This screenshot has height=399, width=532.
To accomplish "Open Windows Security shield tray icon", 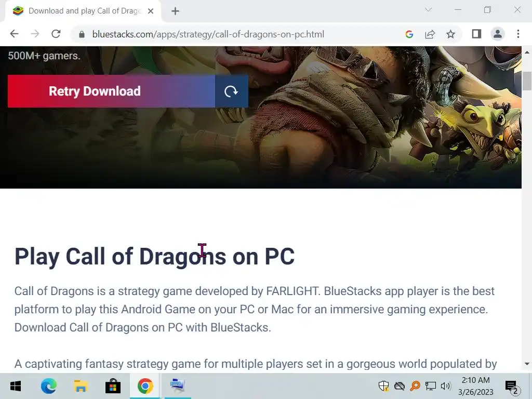I will [384, 386].
